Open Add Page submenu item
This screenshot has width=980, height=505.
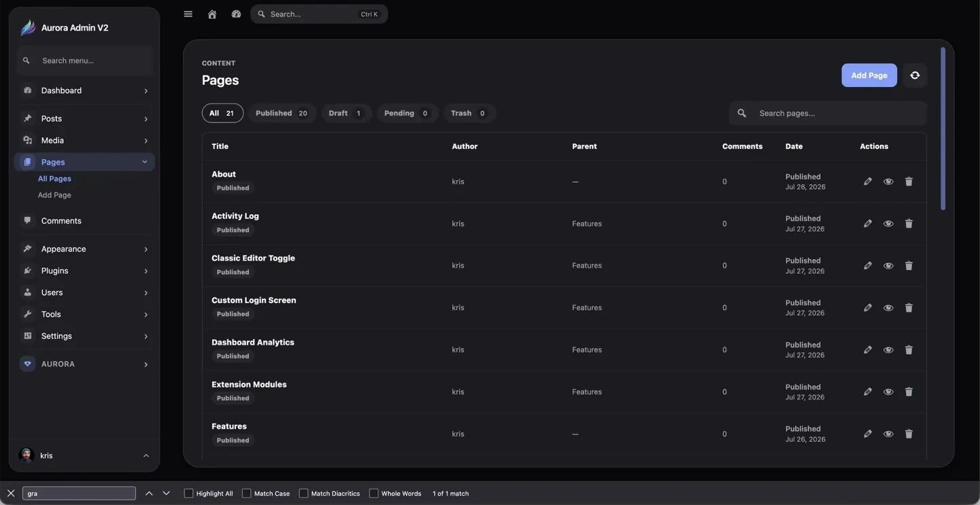point(54,195)
